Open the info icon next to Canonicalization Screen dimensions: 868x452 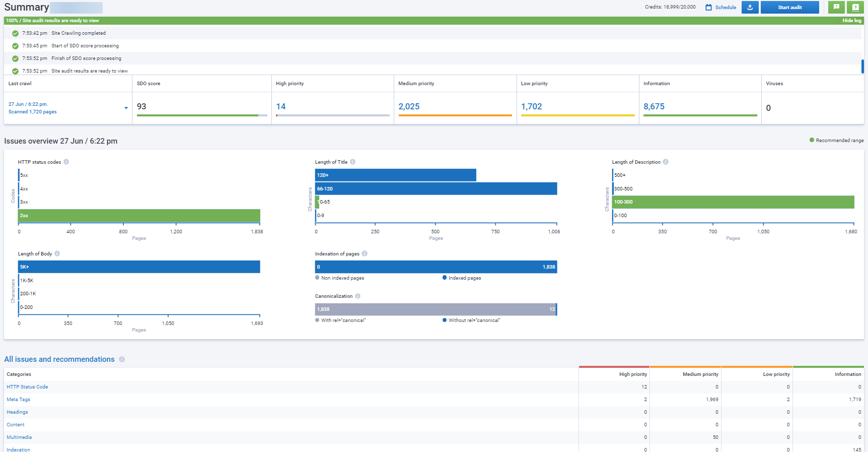[x=357, y=296]
